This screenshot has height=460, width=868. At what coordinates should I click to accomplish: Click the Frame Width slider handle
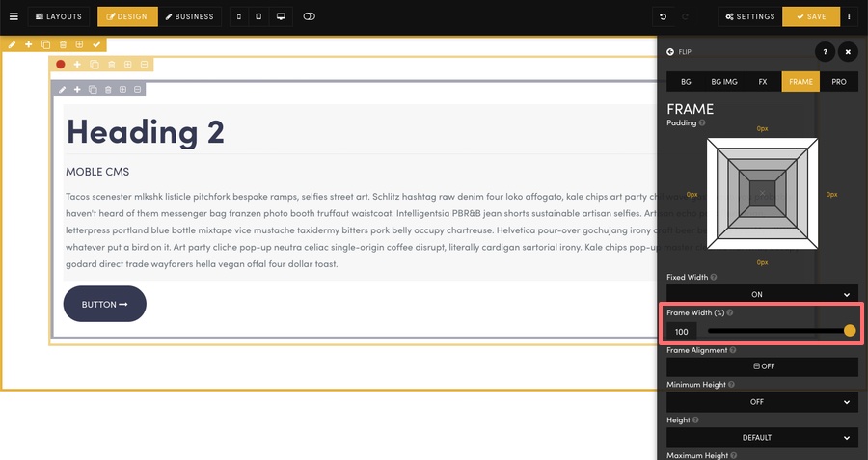850,331
